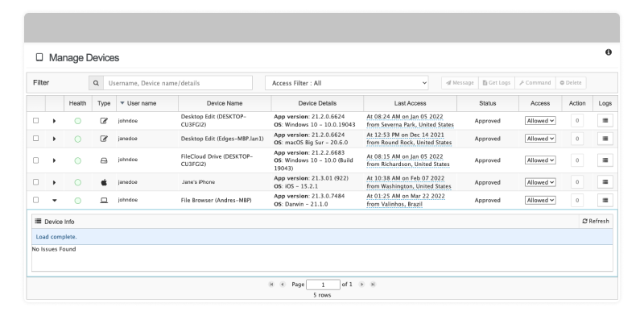Open last access link from Severna Park
Image resolution: width=644 pixels, height=316 pixels.
[x=411, y=121]
